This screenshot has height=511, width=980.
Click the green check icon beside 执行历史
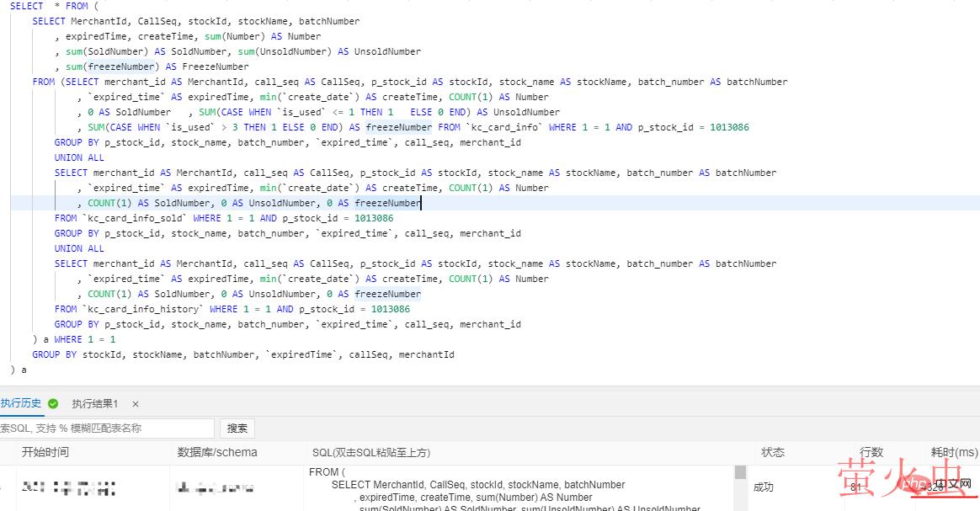click(53, 404)
